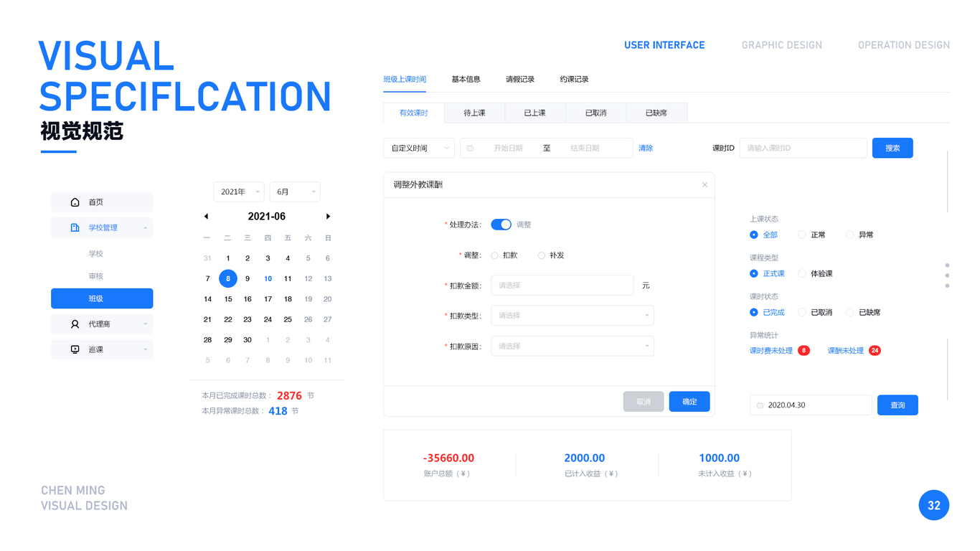Open the 课时费未处理 link

[771, 351]
